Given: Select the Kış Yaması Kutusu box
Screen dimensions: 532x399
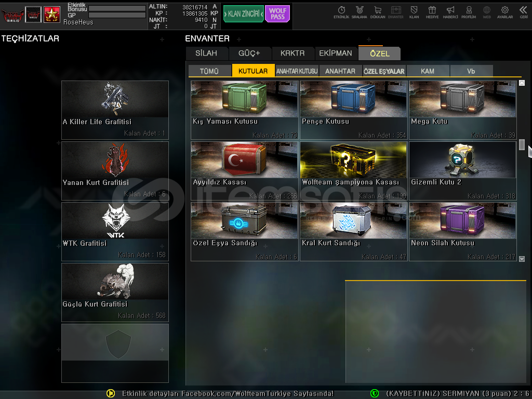Looking at the screenshot, I should point(244,110).
